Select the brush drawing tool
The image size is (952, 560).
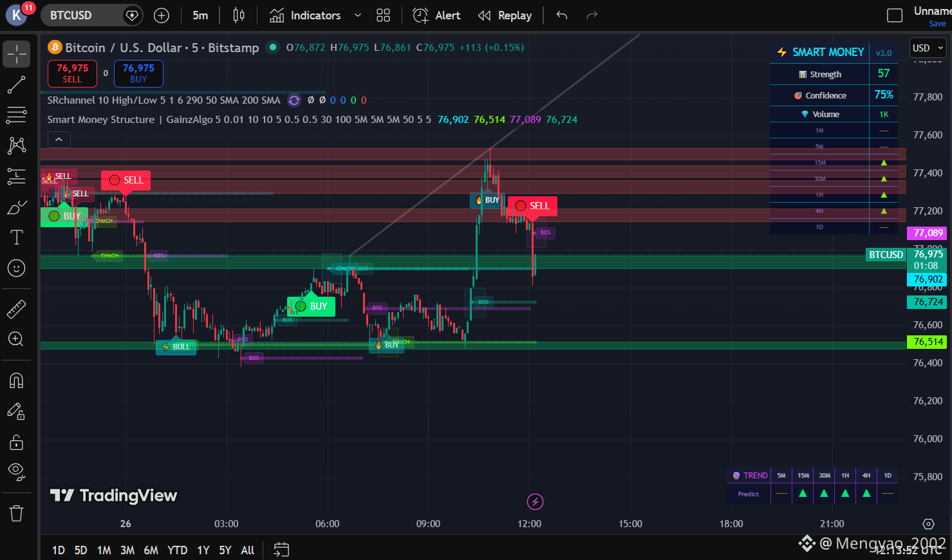point(16,207)
